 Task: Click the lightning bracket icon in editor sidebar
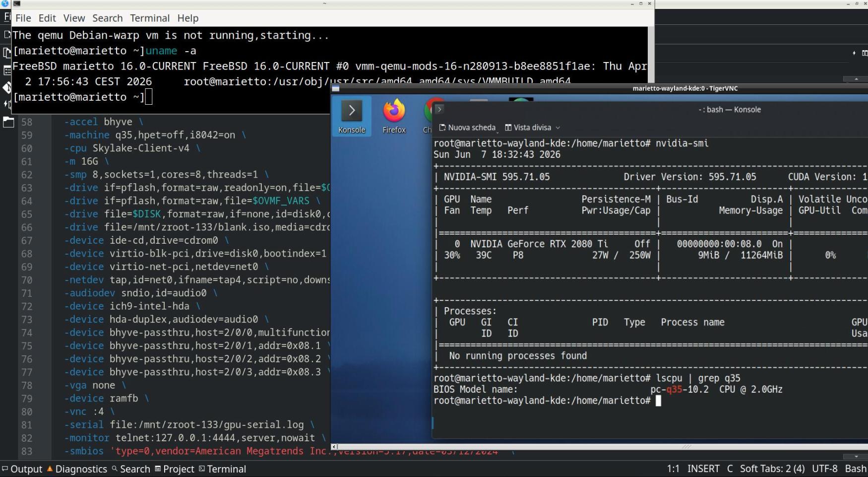tap(7, 105)
